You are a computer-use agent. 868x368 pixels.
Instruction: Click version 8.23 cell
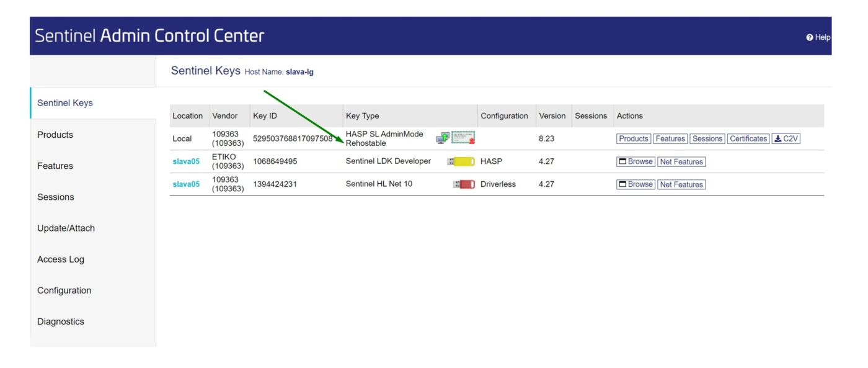click(x=546, y=139)
